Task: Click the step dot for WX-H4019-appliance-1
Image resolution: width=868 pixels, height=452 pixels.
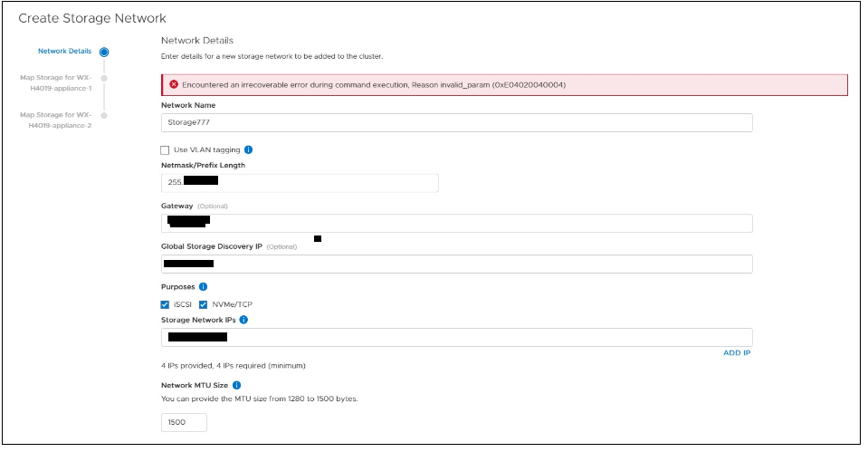Action: (104, 78)
